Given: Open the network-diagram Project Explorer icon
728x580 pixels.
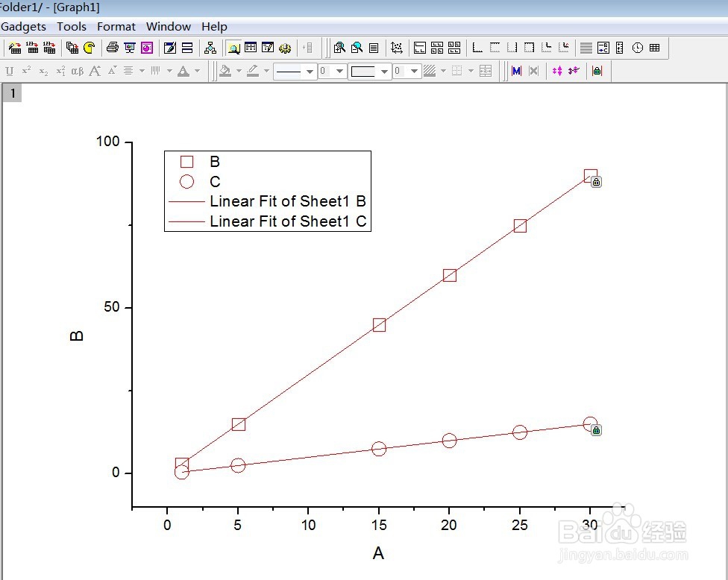Looking at the screenshot, I should [x=210, y=47].
